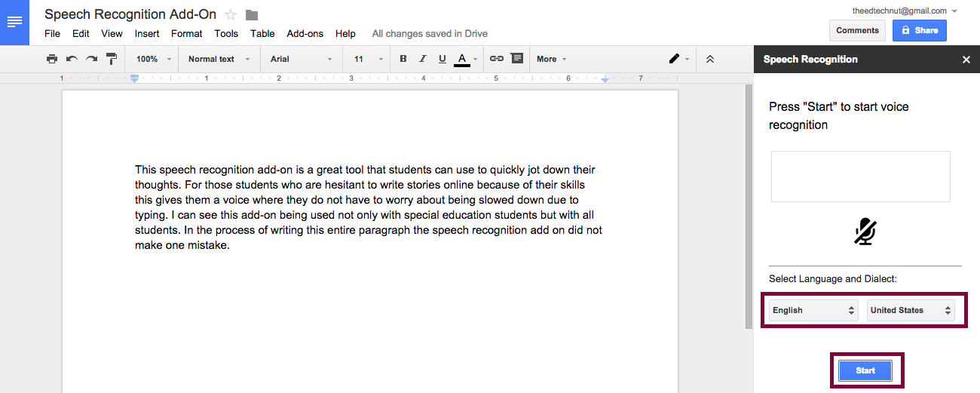Star the Speech Recognition Add-On document

(231, 14)
